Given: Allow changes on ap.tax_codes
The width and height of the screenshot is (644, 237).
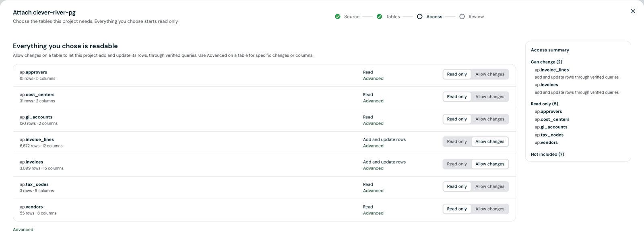Looking at the screenshot, I should click(490, 187).
